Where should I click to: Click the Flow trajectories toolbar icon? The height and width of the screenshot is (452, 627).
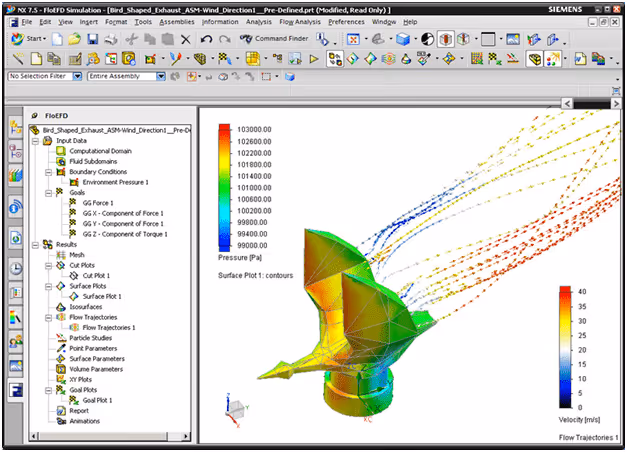(388, 59)
